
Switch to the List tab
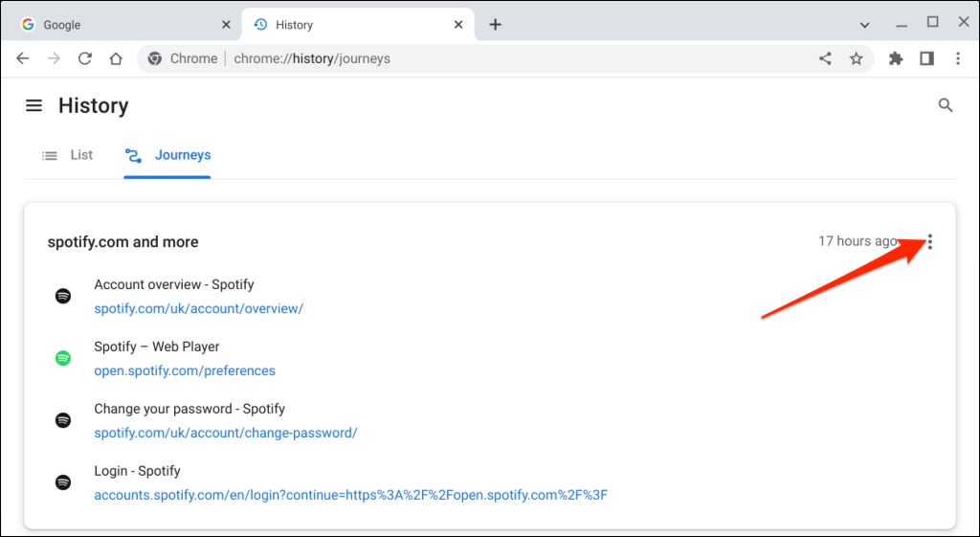(x=68, y=155)
